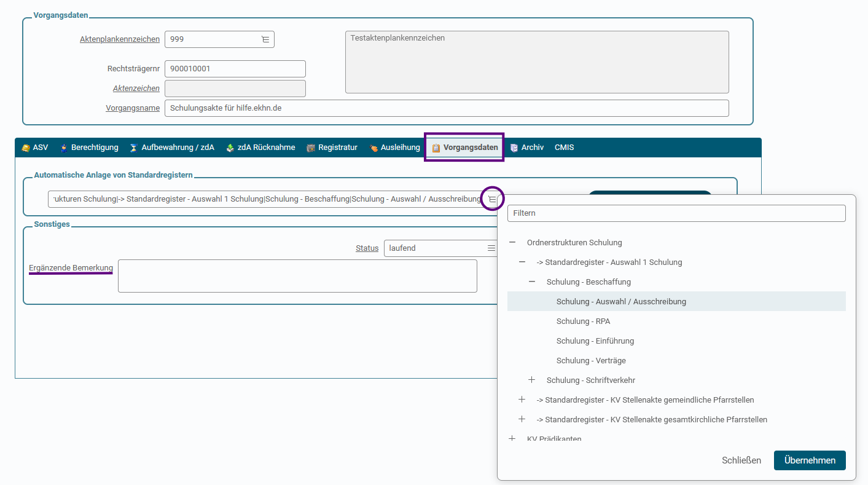Open the Berechtigung tab
This screenshot has width=868, height=485.
[89, 148]
